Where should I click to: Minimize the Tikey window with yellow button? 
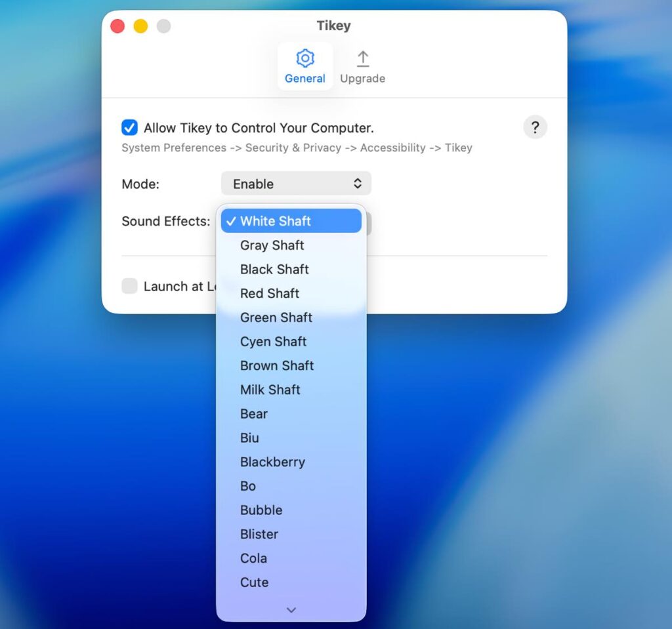[x=140, y=26]
